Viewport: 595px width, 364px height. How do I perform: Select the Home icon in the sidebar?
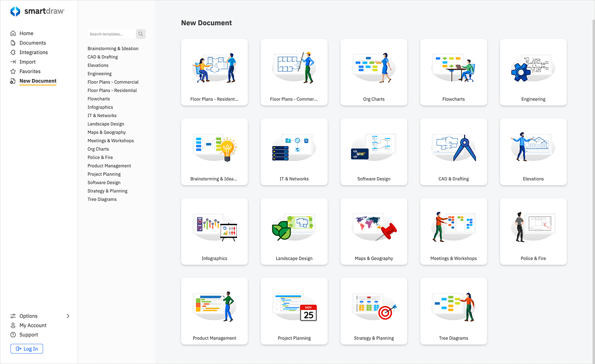click(12, 33)
